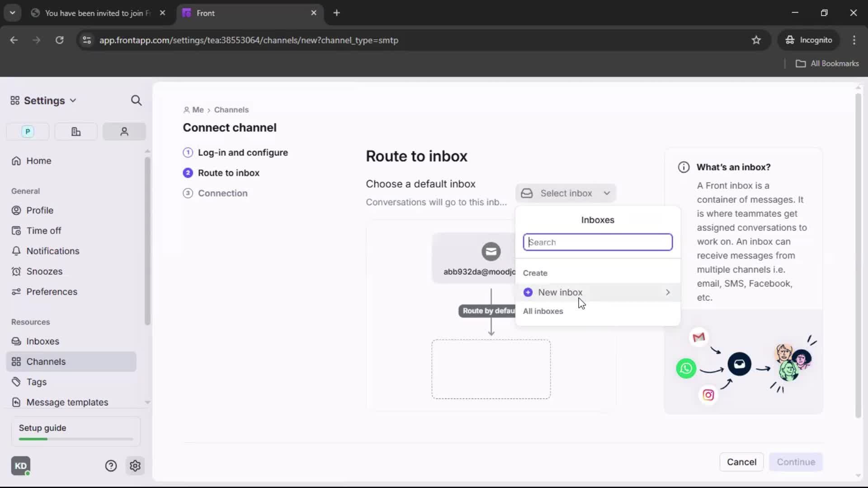Click the email channel envelope icon

coord(491,252)
